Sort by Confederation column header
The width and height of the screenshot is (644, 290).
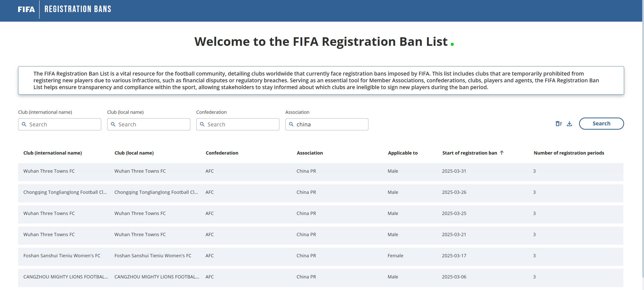(x=222, y=153)
